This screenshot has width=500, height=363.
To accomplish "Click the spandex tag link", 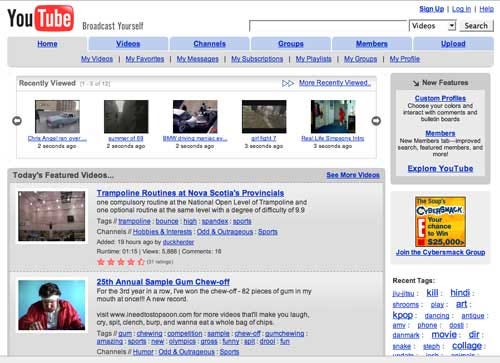I will (x=215, y=221).
